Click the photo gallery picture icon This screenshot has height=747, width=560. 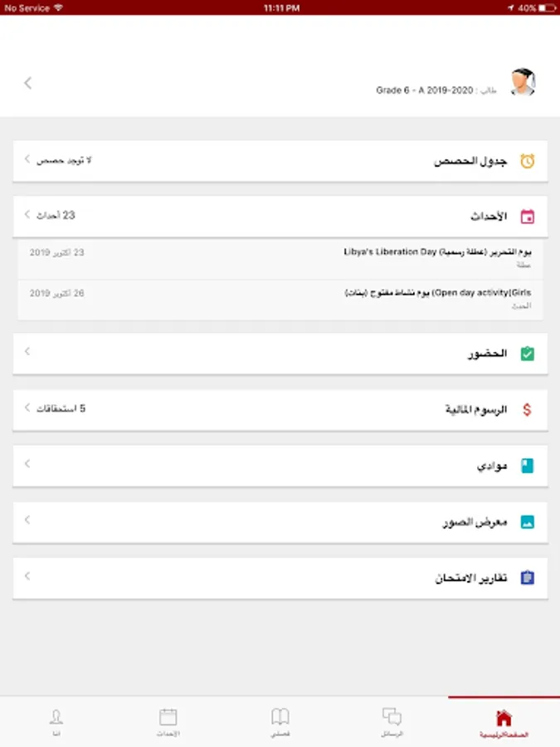pos(528,523)
